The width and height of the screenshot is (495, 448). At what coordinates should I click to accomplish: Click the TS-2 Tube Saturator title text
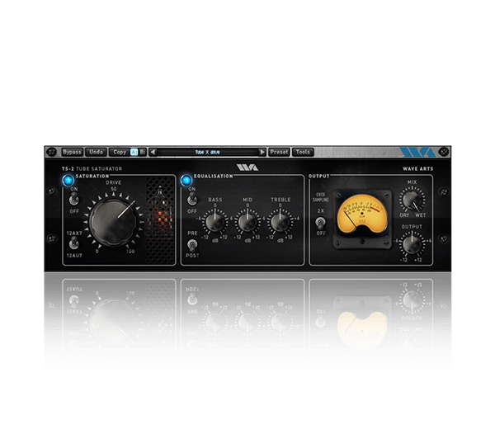(92, 169)
